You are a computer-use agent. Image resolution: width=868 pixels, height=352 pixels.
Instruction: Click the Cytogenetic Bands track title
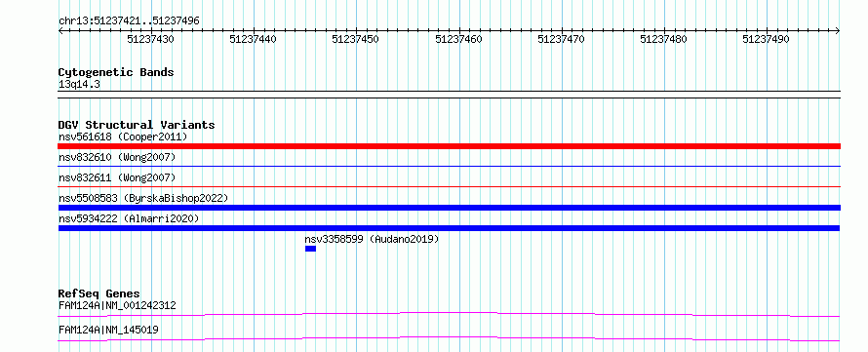click(x=116, y=72)
